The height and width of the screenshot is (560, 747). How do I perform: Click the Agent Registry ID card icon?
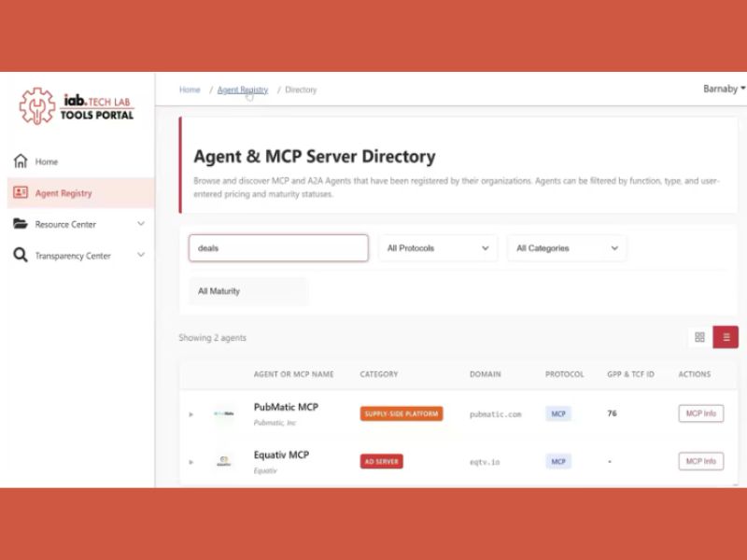(21, 193)
